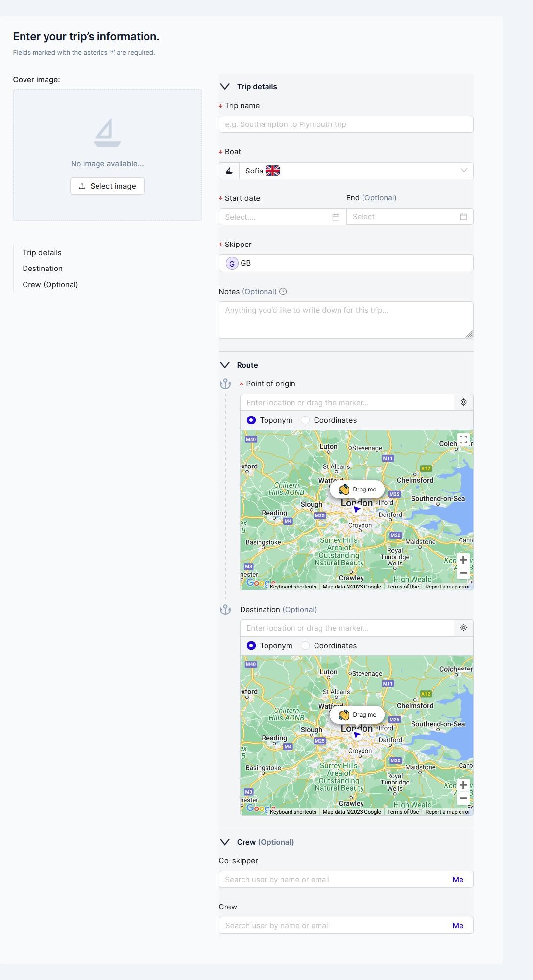This screenshot has width=533, height=980.
Task: Click the anchor icon beside Destination
Action: coord(225,610)
